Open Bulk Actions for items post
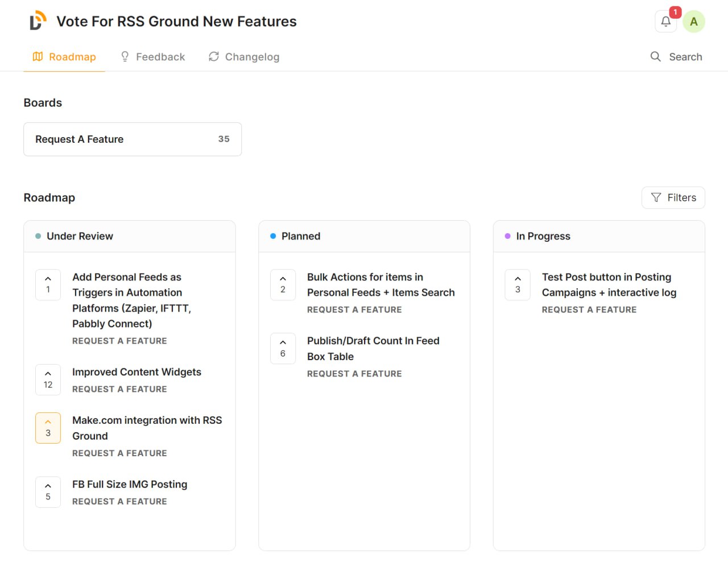 click(381, 285)
